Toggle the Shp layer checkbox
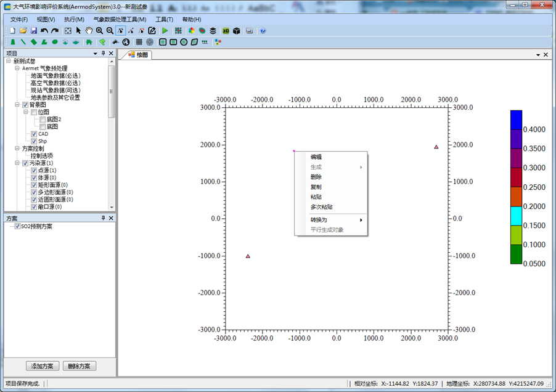The height and width of the screenshot is (392, 556). (34, 141)
